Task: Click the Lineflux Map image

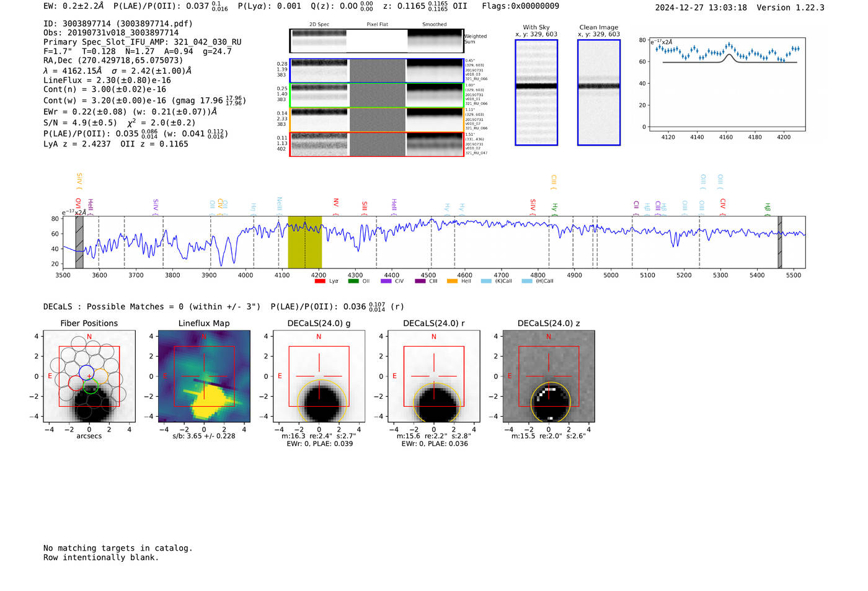Action: 204,376
